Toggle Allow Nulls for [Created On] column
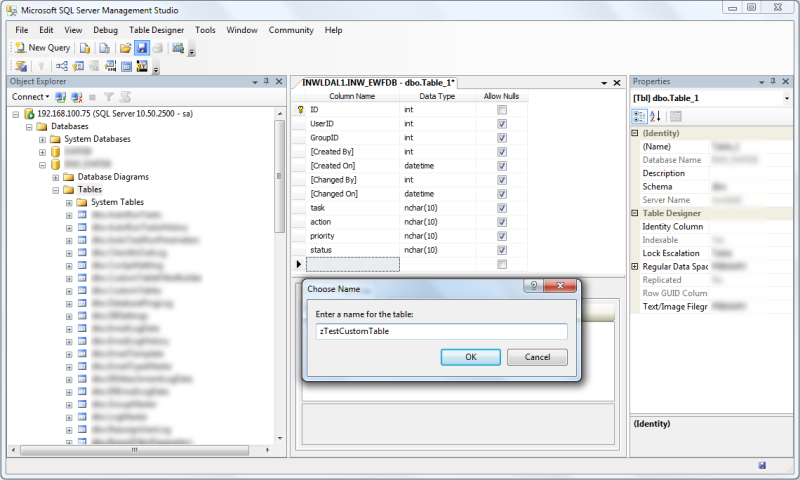 pyautogui.click(x=502, y=166)
